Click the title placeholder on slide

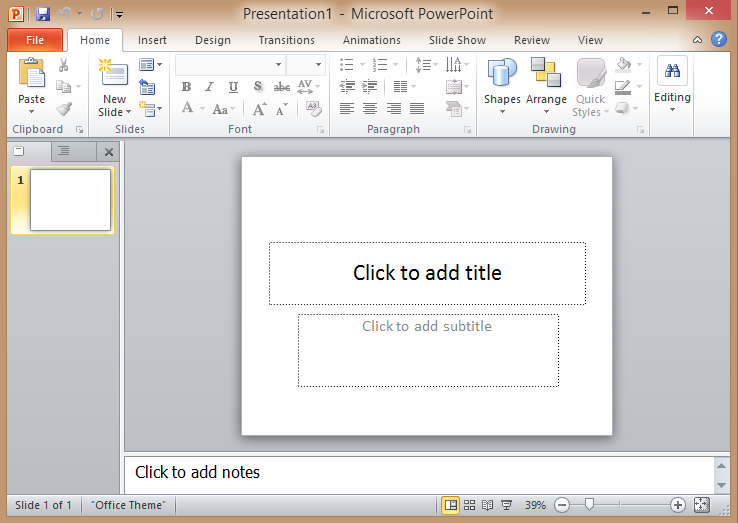point(427,274)
